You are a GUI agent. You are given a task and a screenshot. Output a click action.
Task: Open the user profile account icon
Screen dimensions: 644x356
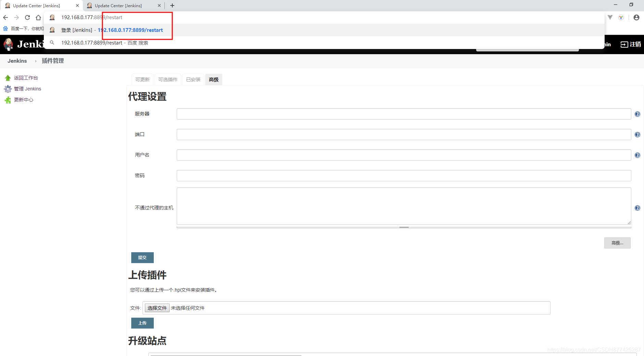click(636, 17)
